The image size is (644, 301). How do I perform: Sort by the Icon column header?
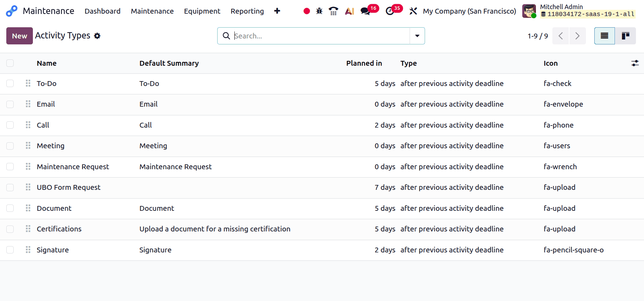551,63
